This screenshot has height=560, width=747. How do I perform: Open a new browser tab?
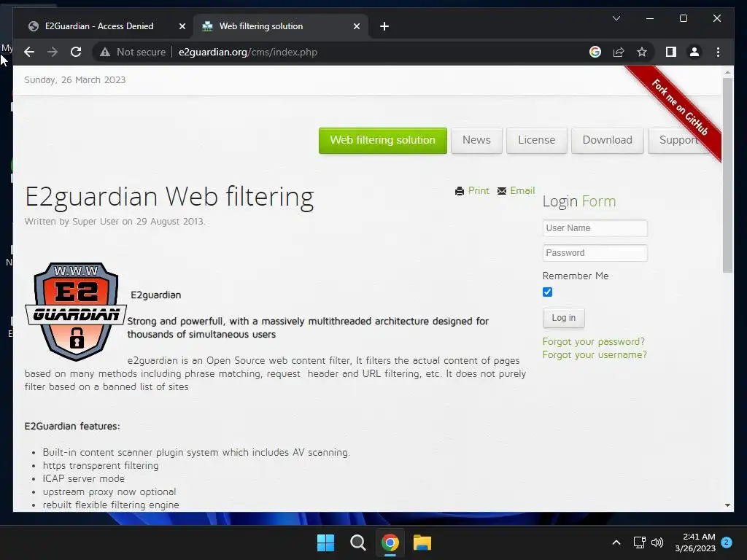point(384,26)
